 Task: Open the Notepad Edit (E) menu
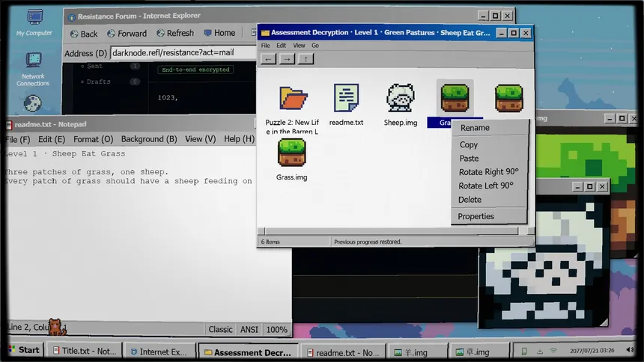tap(52, 140)
